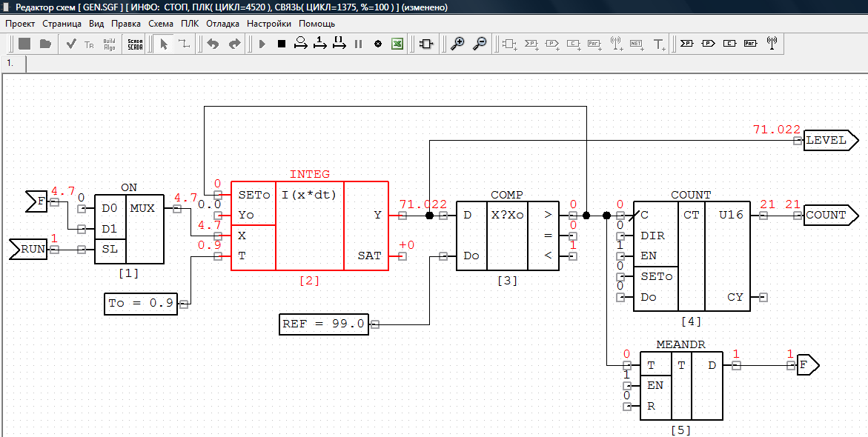
Task: Click the 'To = 0.9' constant box
Action: tap(141, 304)
